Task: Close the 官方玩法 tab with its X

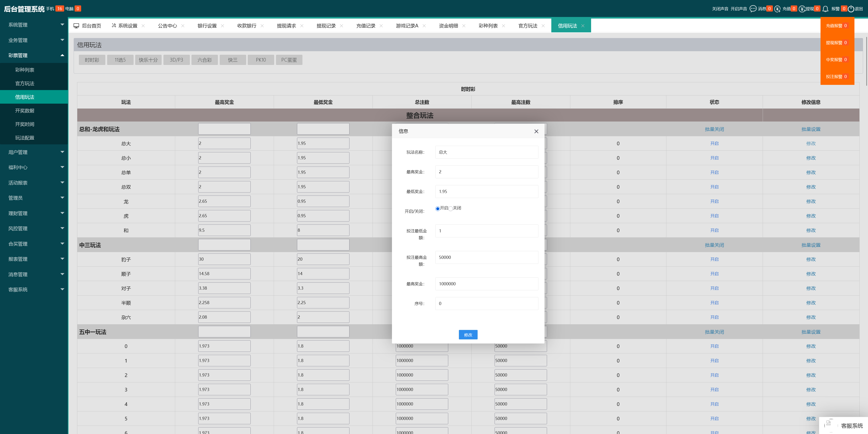Action: (543, 26)
